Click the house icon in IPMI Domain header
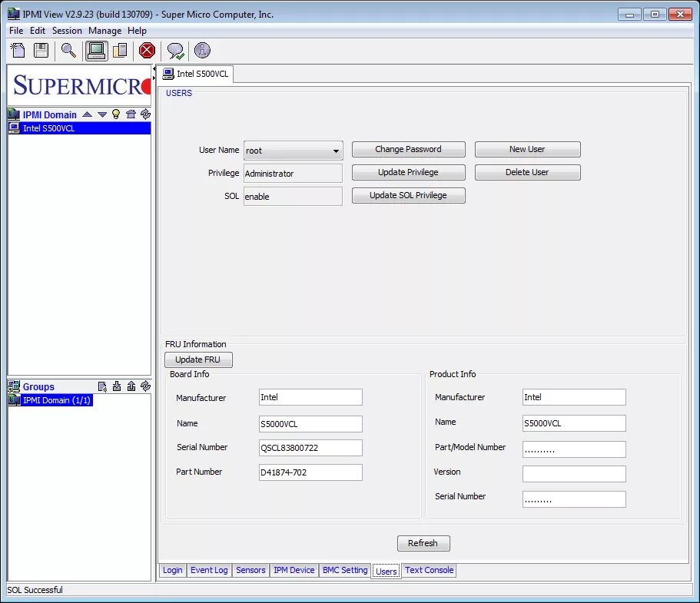The height and width of the screenshot is (603, 700). [131, 114]
